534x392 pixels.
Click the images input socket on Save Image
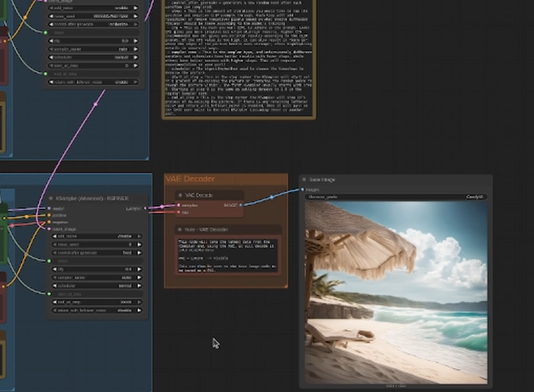pos(304,189)
